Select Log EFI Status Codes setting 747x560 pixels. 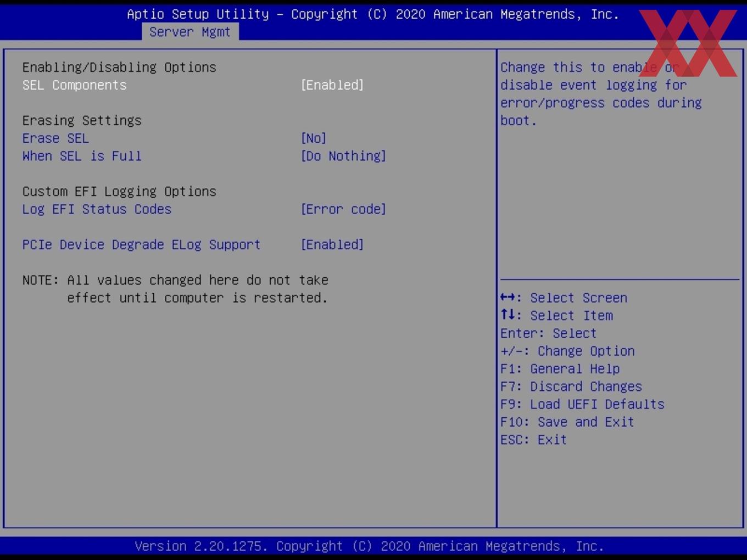click(97, 209)
